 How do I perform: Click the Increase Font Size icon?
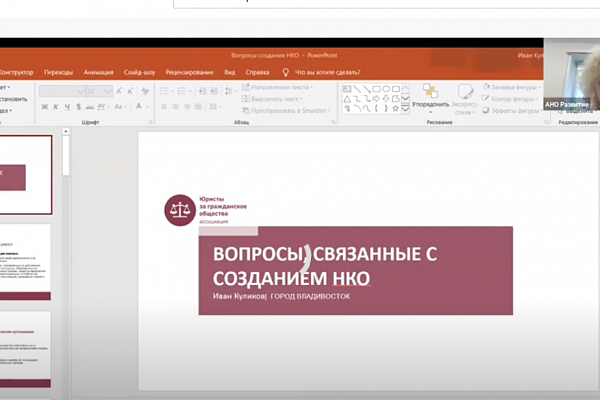click(x=119, y=91)
